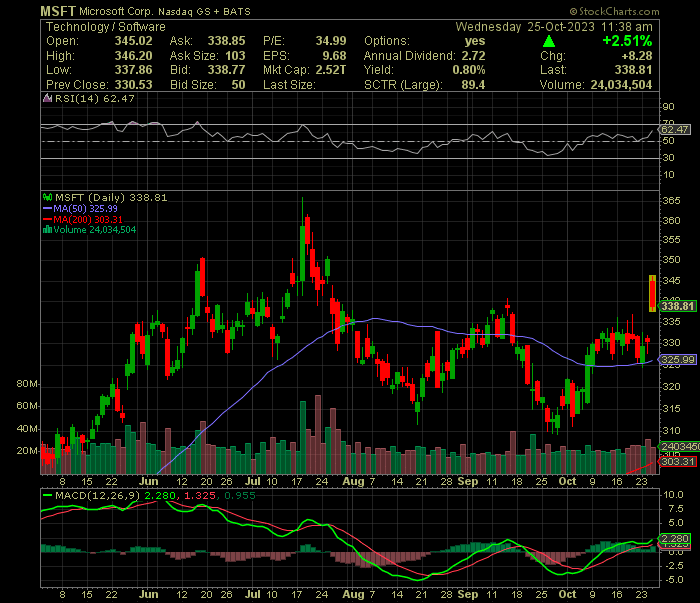
Task: Click the Options value yes
Action: (x=475, y=41)
